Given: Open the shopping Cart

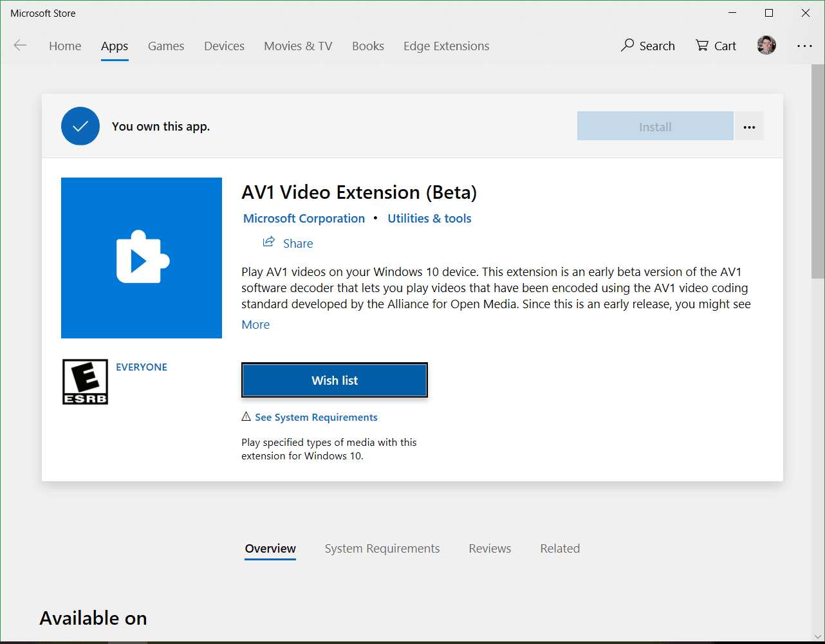Looking at the screenshot, I should 716,46.
